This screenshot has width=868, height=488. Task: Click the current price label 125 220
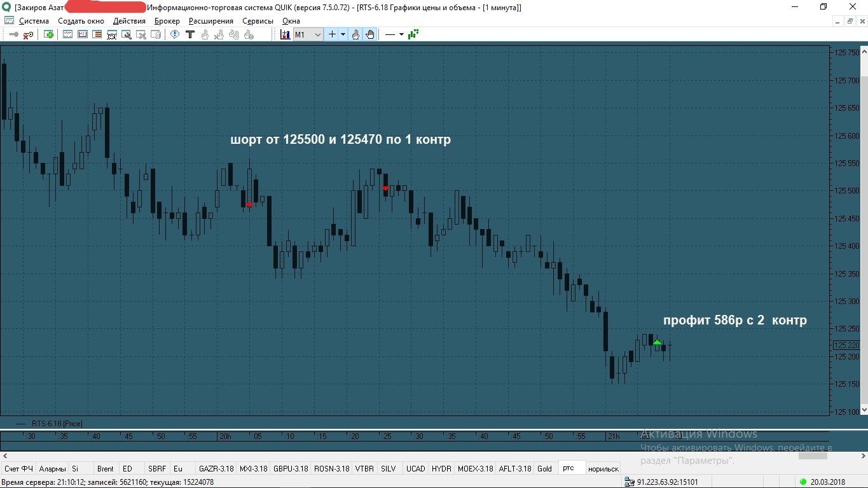846,345
